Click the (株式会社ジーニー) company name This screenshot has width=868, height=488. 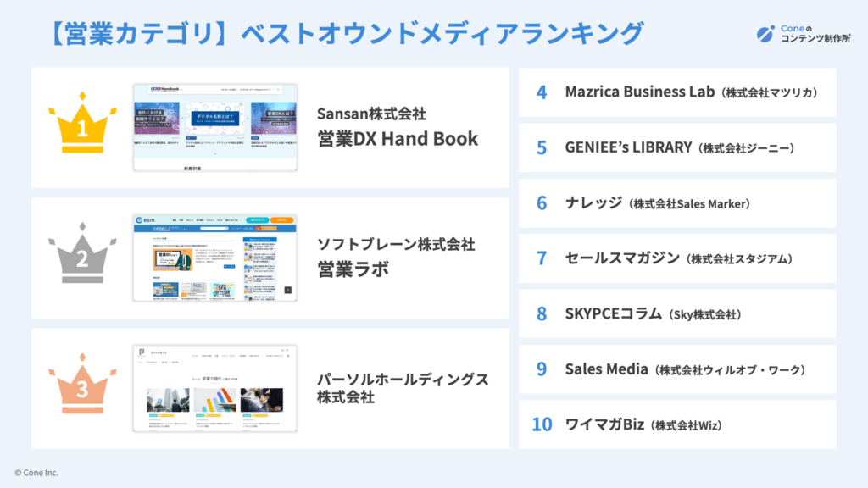747,148
